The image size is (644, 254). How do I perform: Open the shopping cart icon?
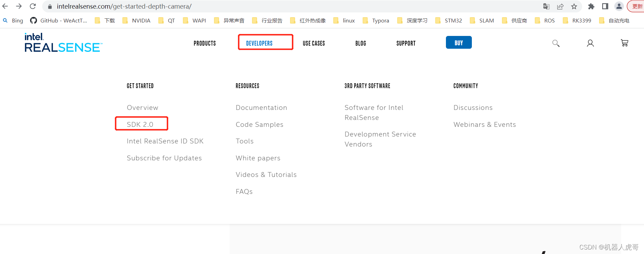click(625, 43)
